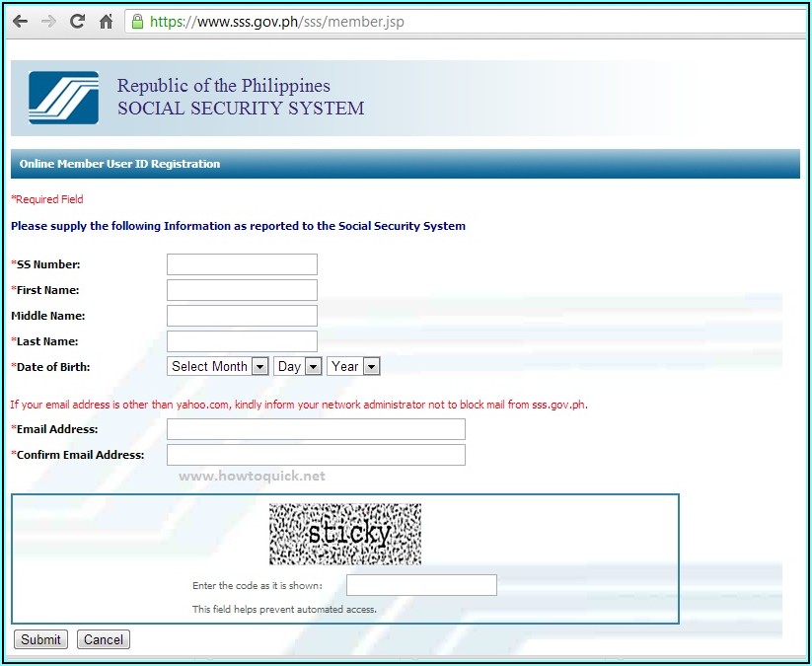Click the browser back arrow
Image resolution: width=812 pixels, height=666 pixels.
(x=20, y=21)
